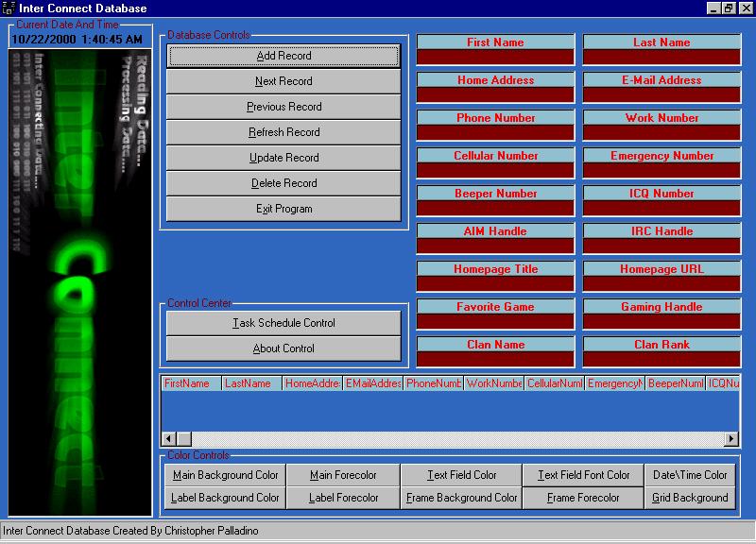Viewport: 756px width, 544px height.
Task: Open Task Schedule Control
Action: (283, 323)
